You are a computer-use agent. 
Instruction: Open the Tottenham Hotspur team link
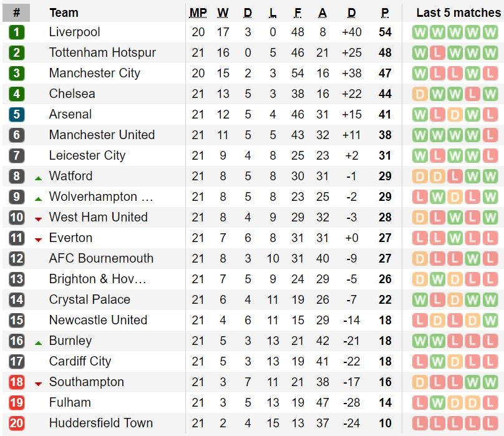pos(102,53)
